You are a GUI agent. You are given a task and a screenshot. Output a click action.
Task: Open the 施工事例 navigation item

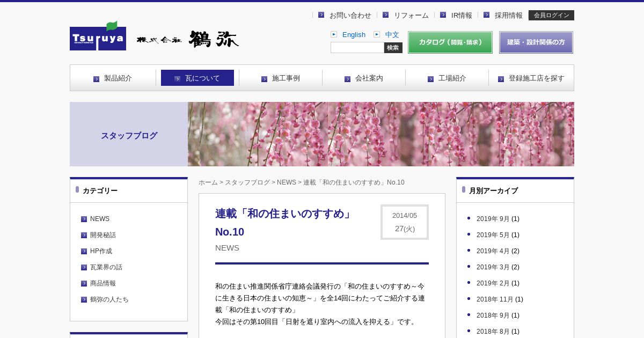pos(281,78)
